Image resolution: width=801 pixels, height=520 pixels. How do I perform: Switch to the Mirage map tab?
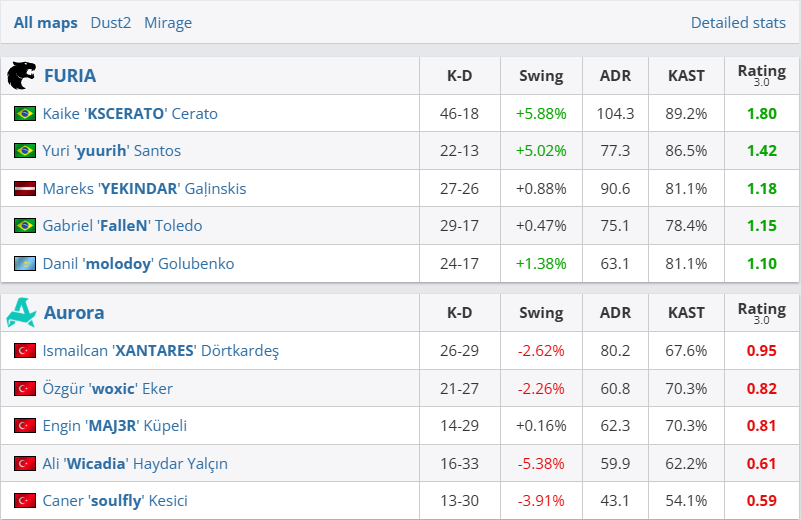click(x=168, y=22)
